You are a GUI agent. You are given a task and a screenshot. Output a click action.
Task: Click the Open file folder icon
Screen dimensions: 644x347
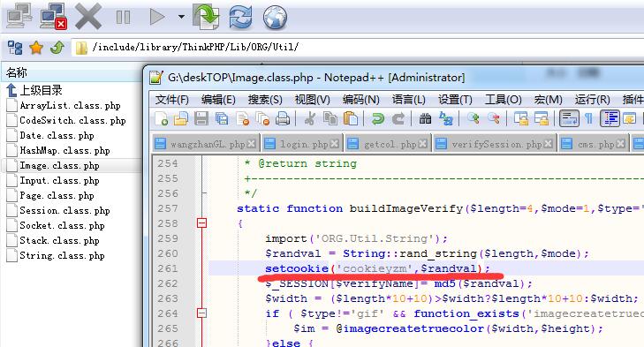point(181,118)
